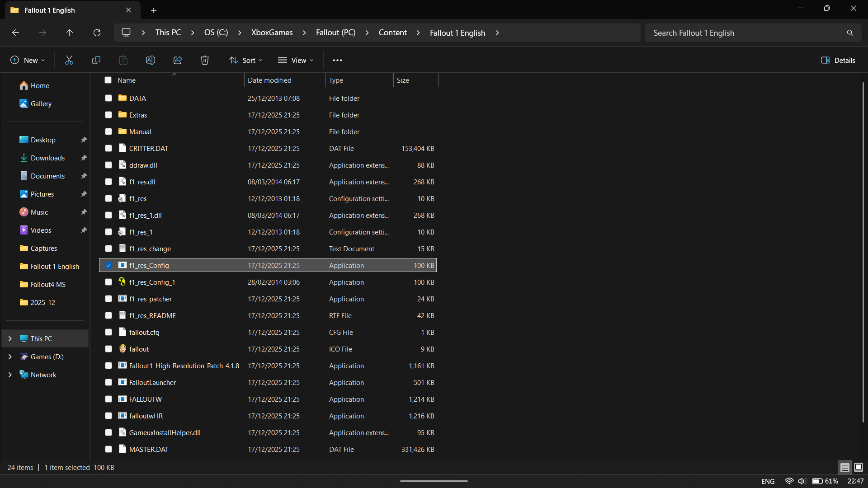Click the Cut icon in the toolbar

[x=69, y=60]
